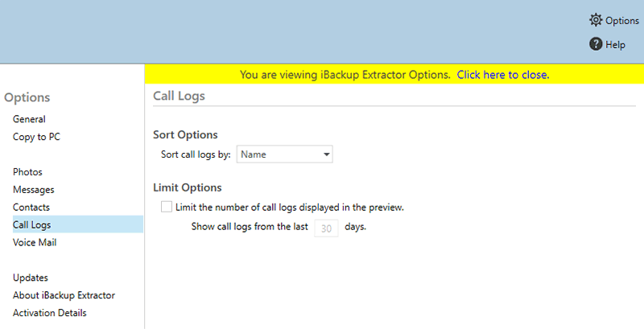
Task: Enable limit number of call logs checkbox
Action: 167,207
